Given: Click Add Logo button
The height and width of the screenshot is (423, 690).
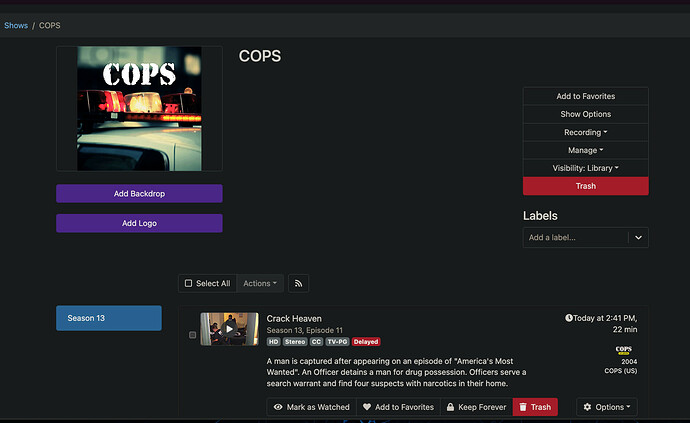Looking at the screenshot, I should pyautogui.click(x=139, y=223).
